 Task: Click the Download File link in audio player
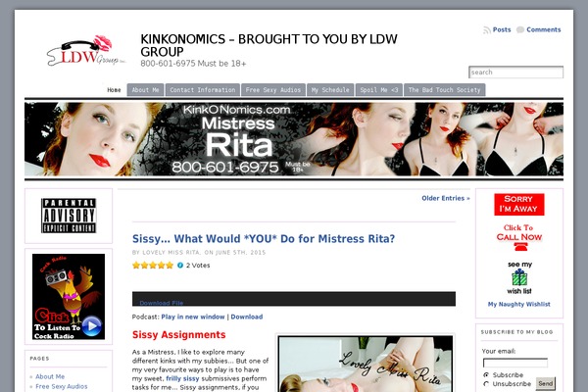[x=162, y=303]
